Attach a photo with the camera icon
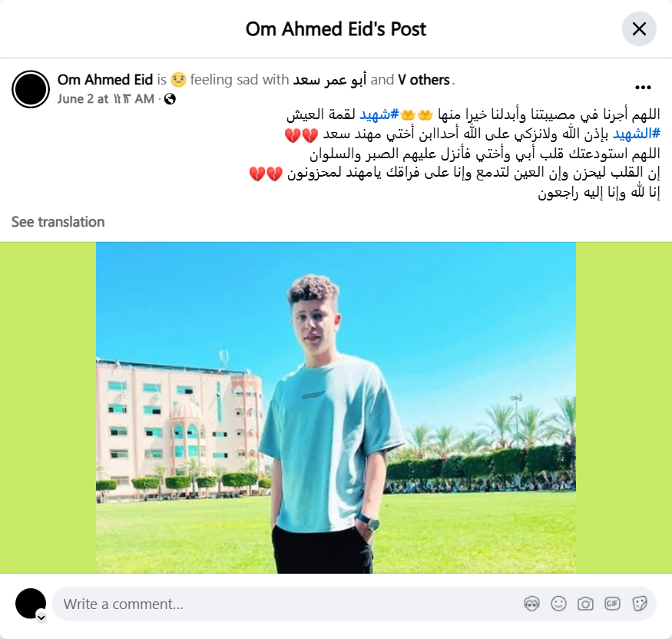672x639 pixels. (x=585, y=604)
